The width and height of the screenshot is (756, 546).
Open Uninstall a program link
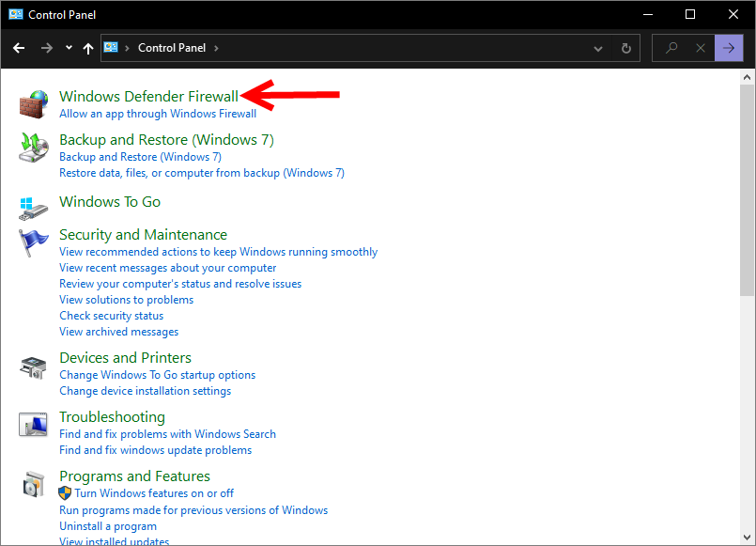pos(108,526)
